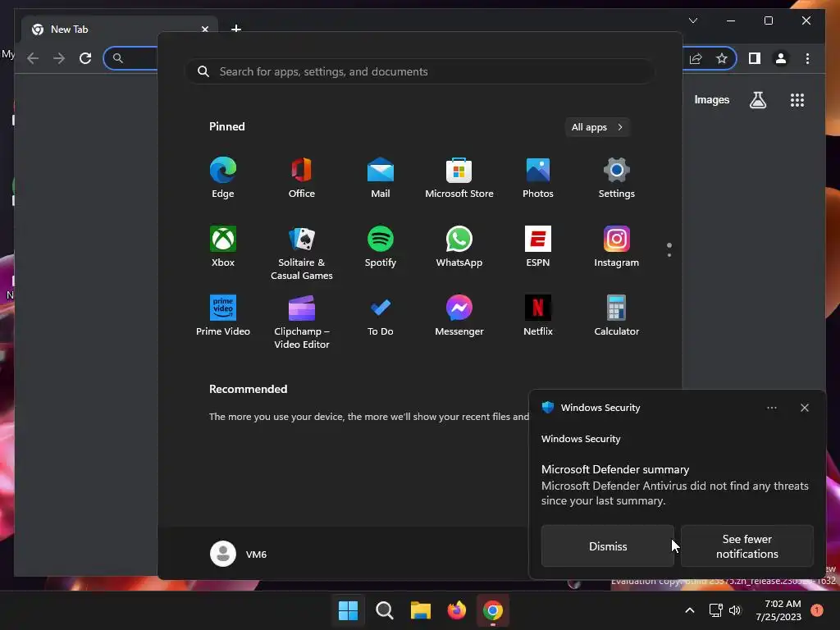Viewport: 840px width, 630px height.
Task: Open the WhatsApp pinned app
Action: [459, 246]
